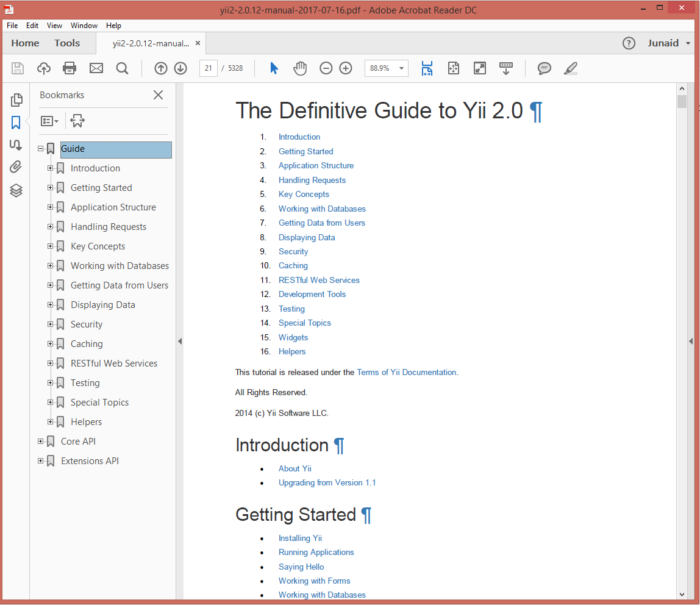This screenshot has width=700, height=605.
Task: Add a comment with speech bubble icon
Action: tap(544, 68)
